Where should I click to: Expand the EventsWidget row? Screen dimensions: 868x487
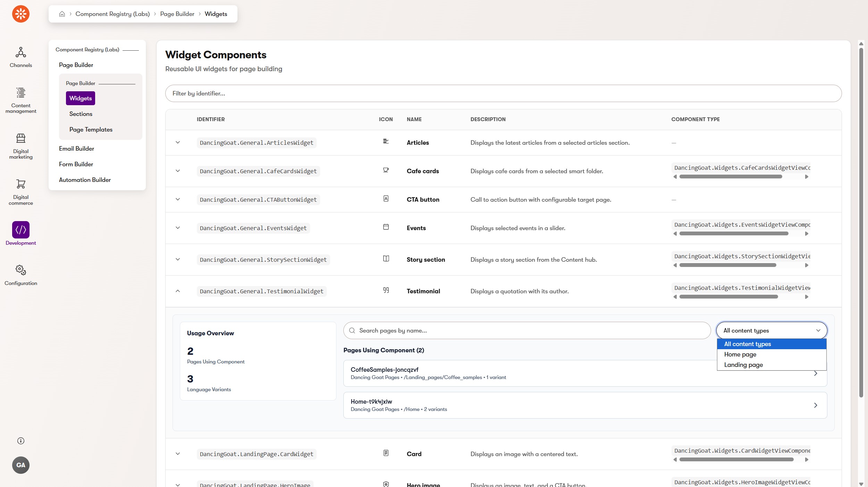pos(178,228)
